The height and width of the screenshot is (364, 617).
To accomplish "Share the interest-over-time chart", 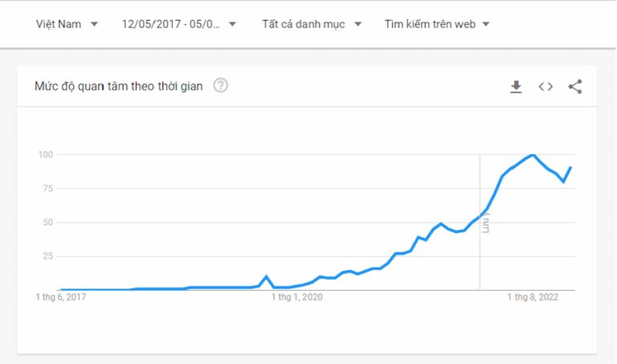I will coord(575,87).
